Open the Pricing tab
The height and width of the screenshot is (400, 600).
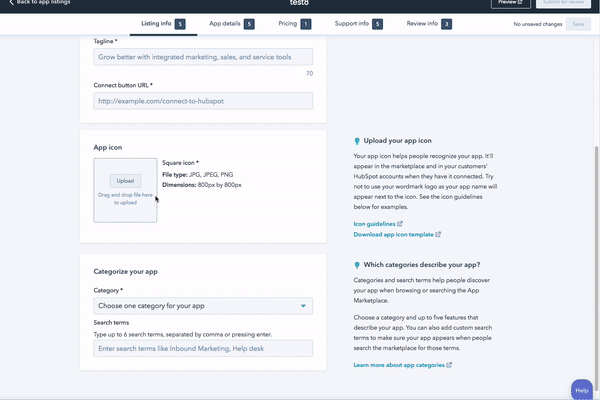(x=287, y=23)
